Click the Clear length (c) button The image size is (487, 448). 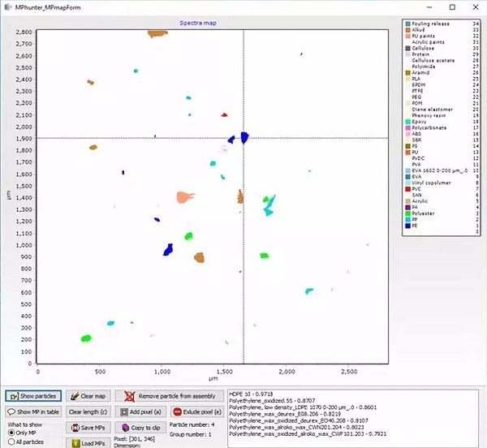coord(88,411)
